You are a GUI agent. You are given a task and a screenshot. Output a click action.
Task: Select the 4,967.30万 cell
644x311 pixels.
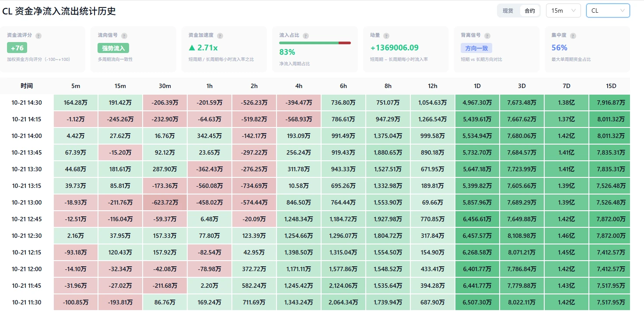tap(477, 102)
